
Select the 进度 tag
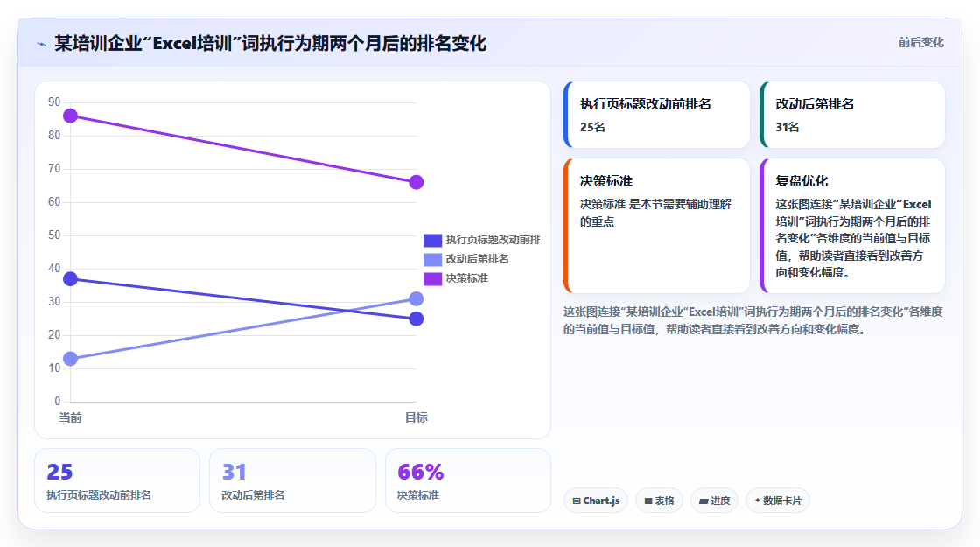[714, 501]
